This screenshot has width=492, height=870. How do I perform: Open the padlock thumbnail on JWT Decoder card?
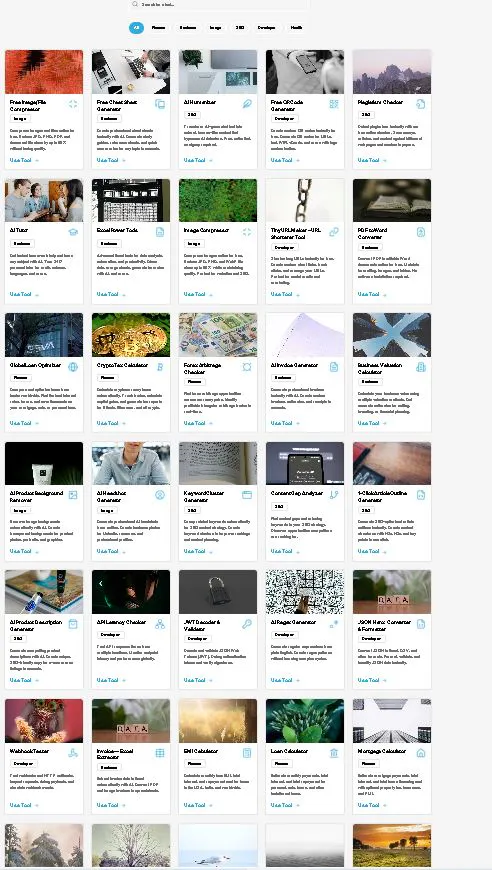point(218,591)
